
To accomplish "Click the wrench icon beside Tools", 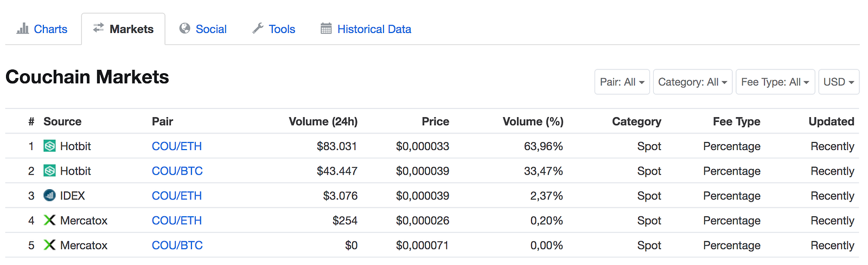I will (x=258, y=29).
